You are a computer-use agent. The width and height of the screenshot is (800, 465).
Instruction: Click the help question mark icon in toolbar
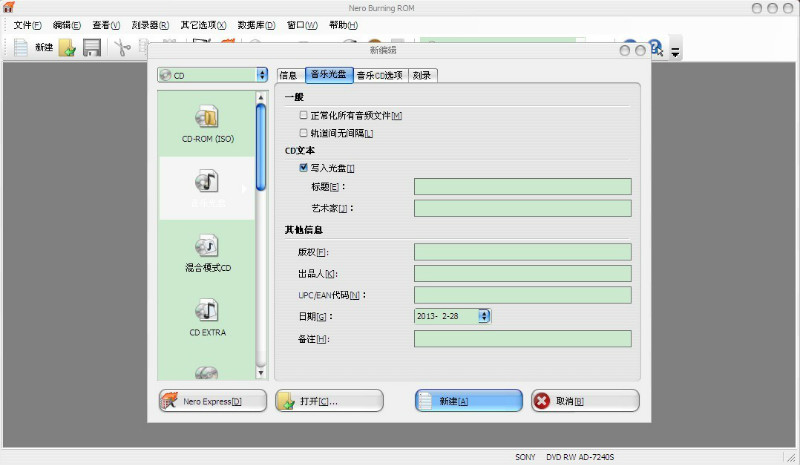[x=655, y=48]
